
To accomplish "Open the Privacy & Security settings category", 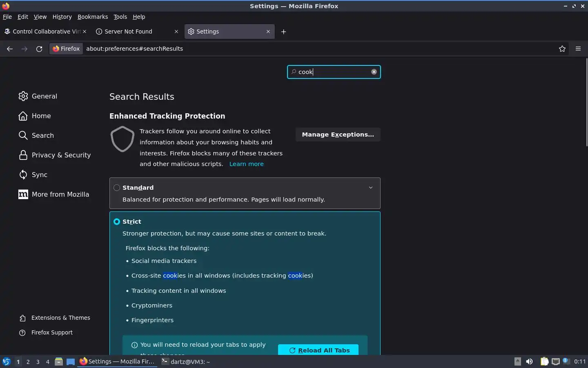I will (55, 155).
